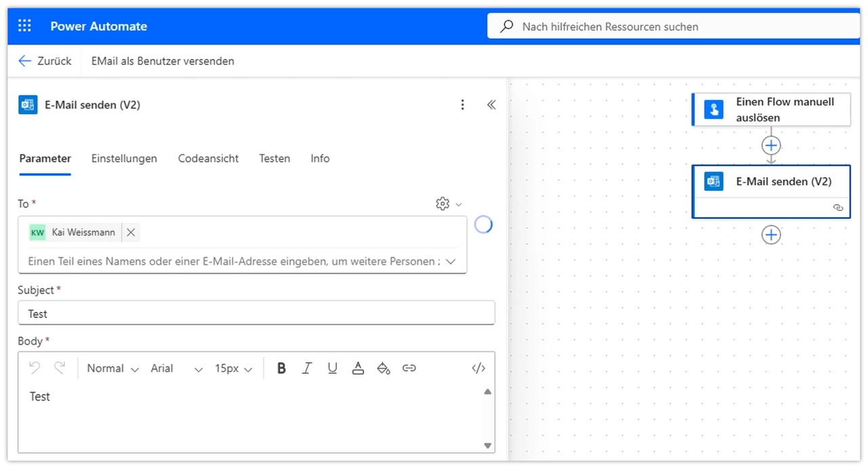Switch to the Info tab
The height and width of the screenshot is (472, 868).
pos(320,159)
